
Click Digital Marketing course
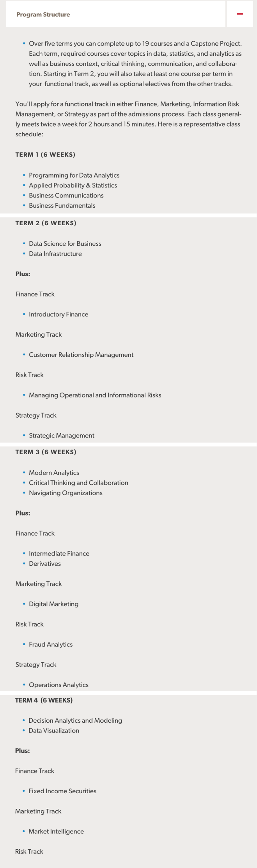point(53,604)
